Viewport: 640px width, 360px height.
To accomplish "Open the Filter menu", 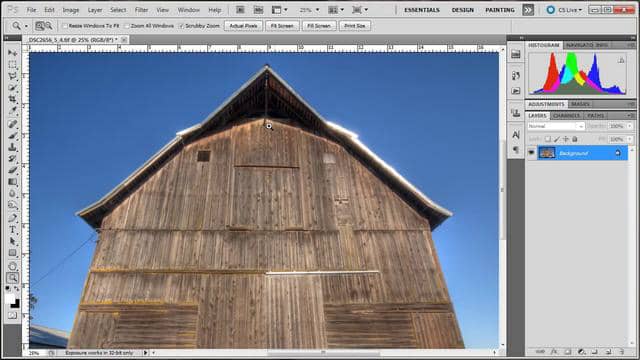I will tap(141, 10).
